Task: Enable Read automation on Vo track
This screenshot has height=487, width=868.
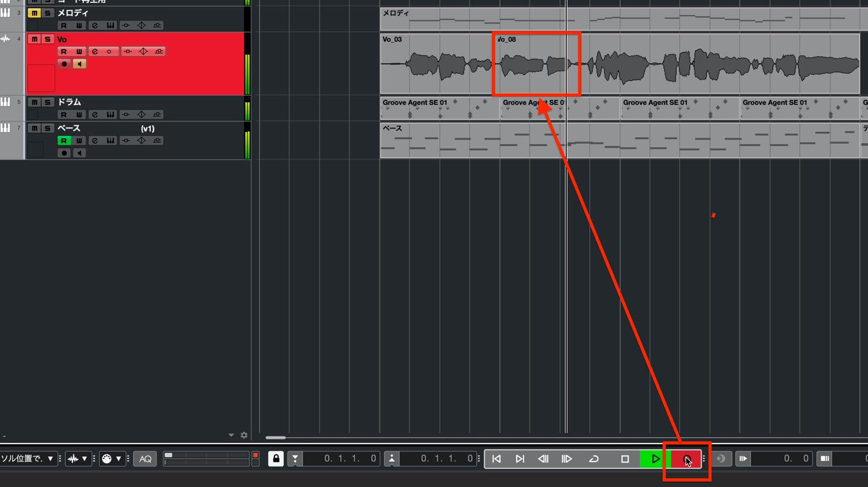Action: point(64,51)
